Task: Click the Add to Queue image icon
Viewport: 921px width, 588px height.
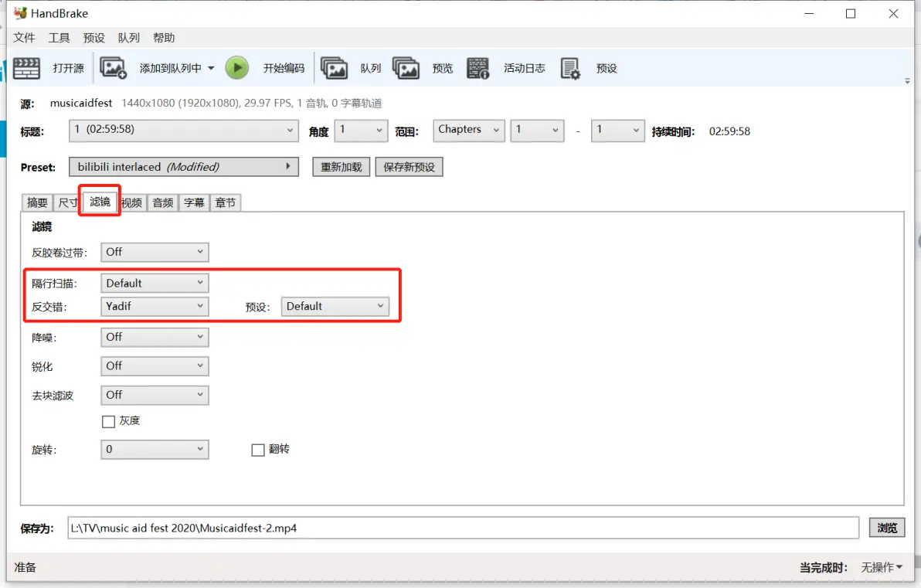Action: (x=113, y=68)
